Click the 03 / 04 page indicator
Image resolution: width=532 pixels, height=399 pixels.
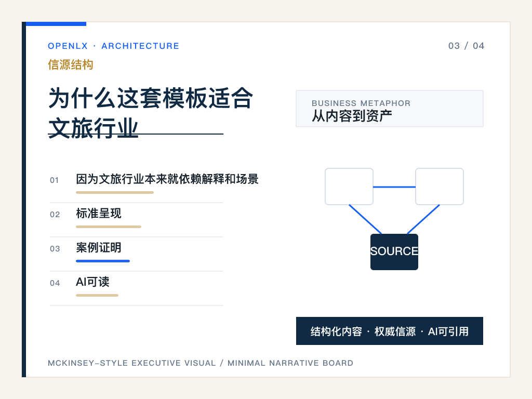click(x=466, y=46)
